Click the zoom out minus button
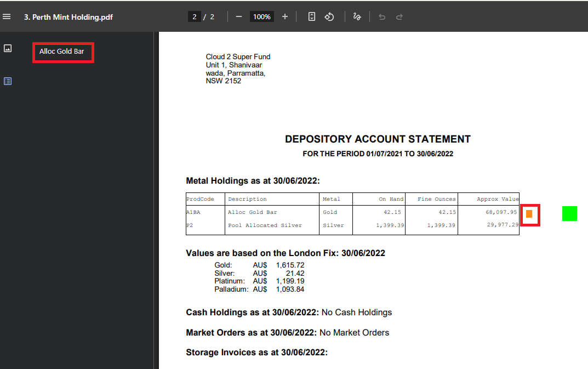Viewport: 588px width, 369px height. pos(239,17)
